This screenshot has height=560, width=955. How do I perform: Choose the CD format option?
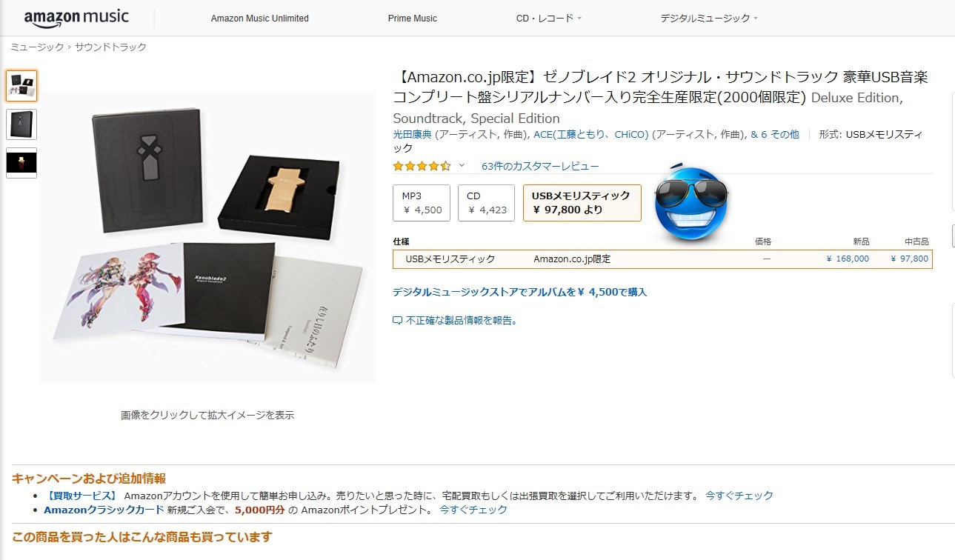coord(487,203)
